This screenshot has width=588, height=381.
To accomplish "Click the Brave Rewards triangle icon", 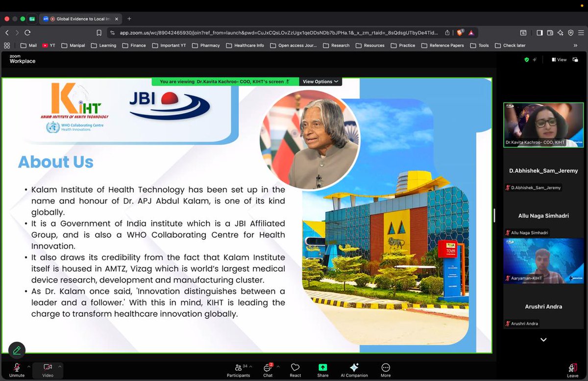I will 471,32.
